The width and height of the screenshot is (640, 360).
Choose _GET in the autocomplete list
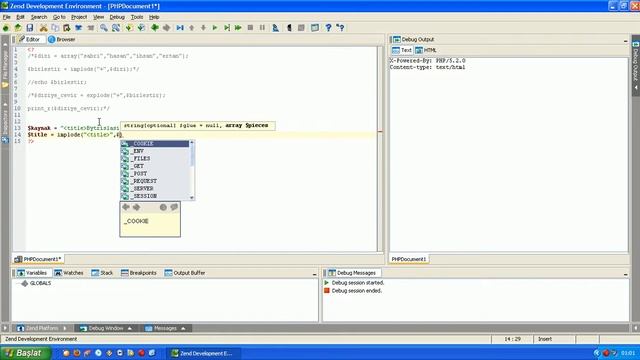155,166
